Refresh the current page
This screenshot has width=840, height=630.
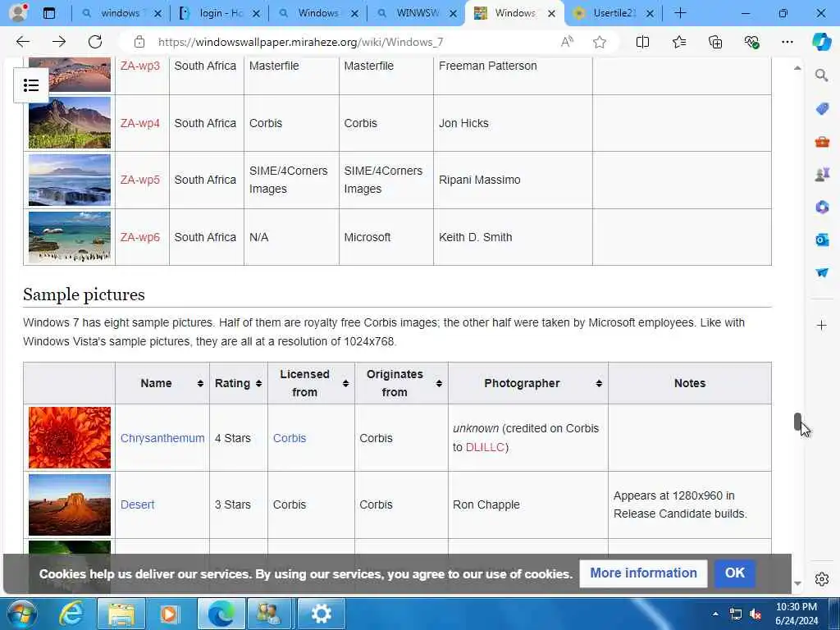(x=95, y=42)
